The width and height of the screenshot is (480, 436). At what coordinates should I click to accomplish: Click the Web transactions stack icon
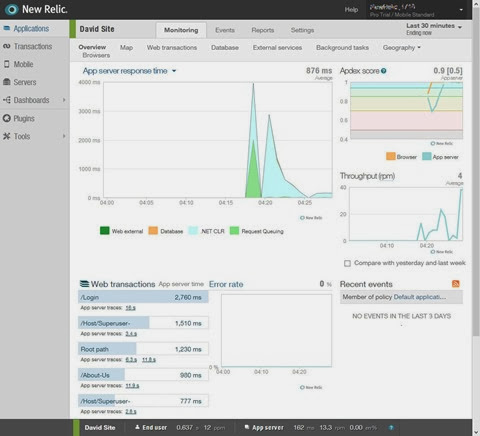tap(84, 284)
